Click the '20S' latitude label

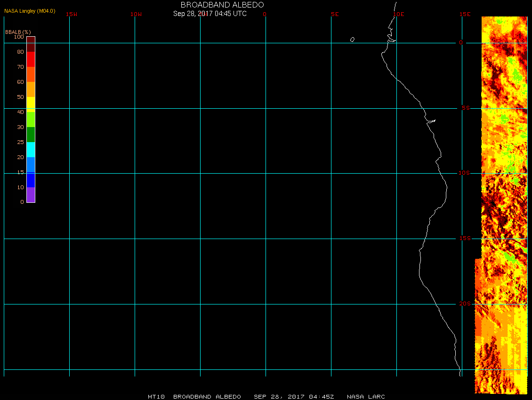point(465,304)
